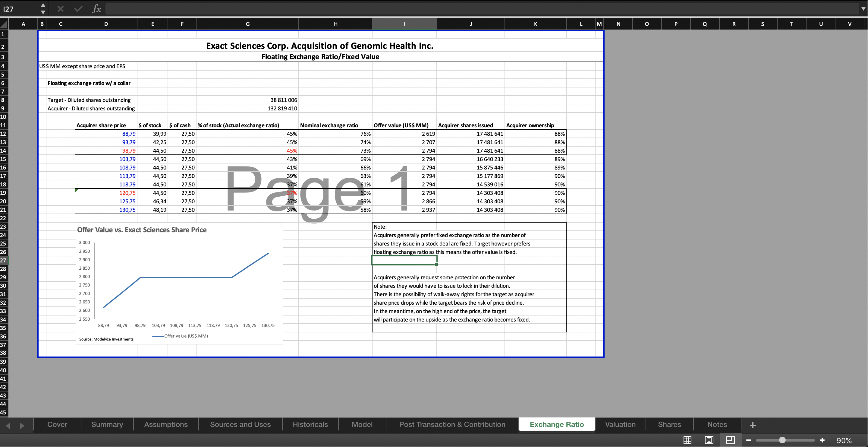Click the 132 819 410 acquirer shares cell

247,109
